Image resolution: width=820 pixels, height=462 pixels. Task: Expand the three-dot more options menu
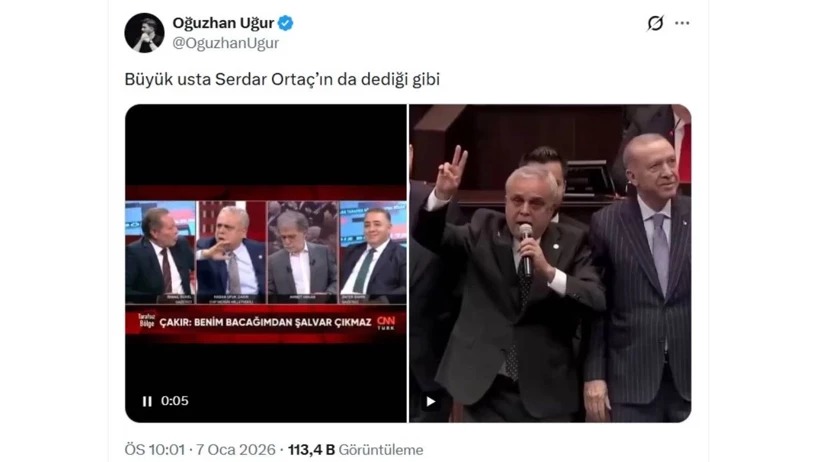click(x=682, y=23)
